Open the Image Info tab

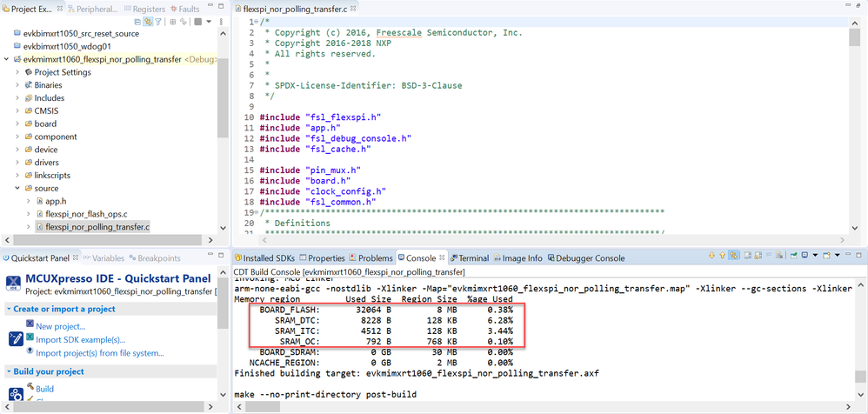[517, 258]
